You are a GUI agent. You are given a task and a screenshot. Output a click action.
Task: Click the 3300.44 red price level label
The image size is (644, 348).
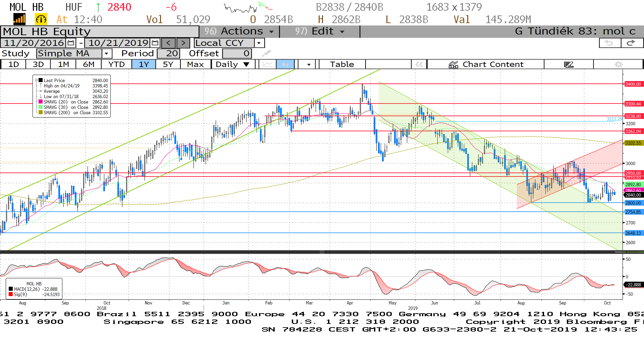[633, 104]
